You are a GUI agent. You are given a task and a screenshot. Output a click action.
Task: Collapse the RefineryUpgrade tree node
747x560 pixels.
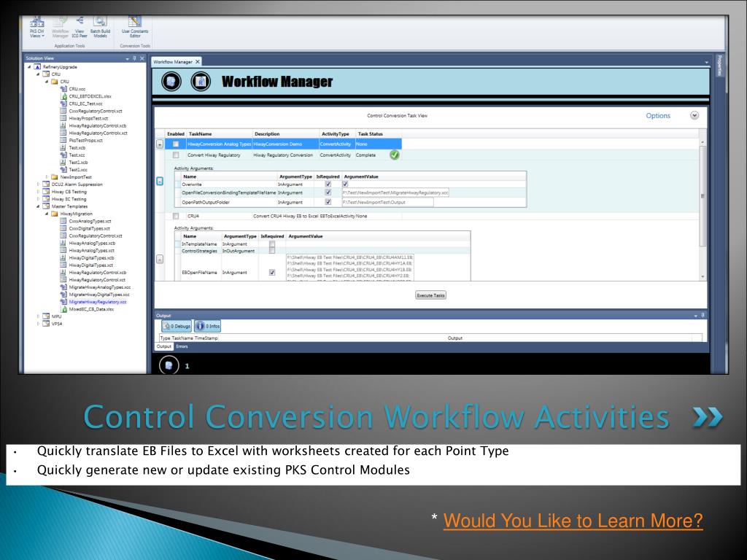pyautogui.click(x=29, y=67)
